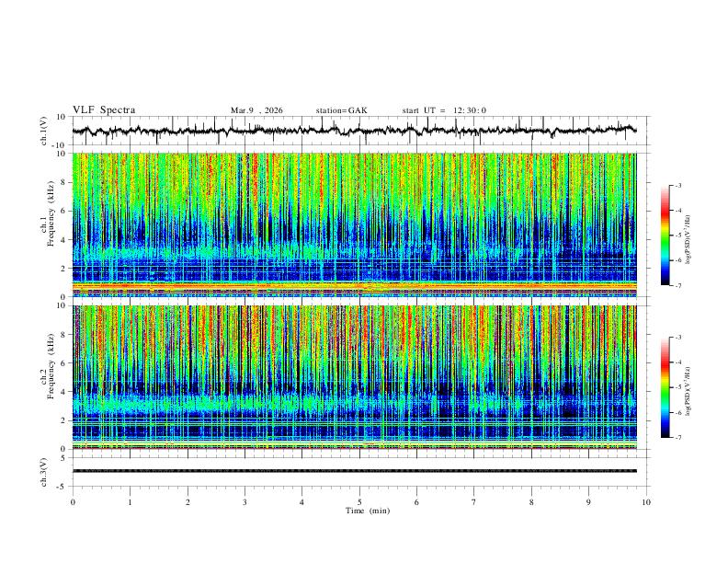Click time axis tick label "5"
Viewport: 728px width, 563px height.
(359, 502)
